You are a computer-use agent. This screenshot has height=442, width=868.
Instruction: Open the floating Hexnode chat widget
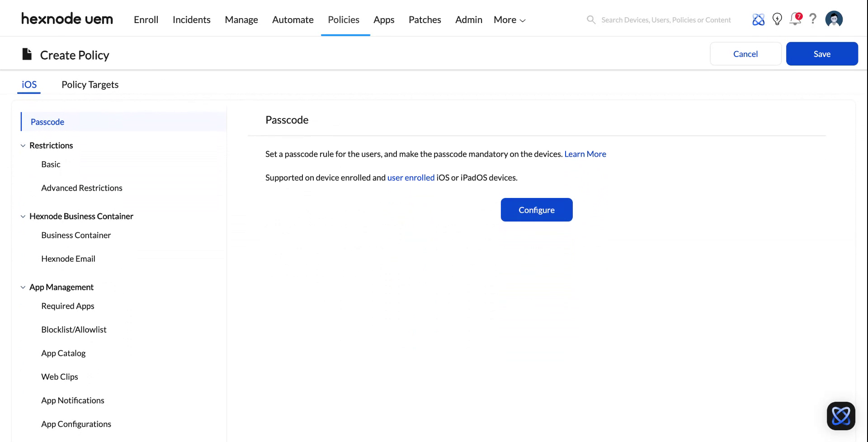(x=841, y=416)
